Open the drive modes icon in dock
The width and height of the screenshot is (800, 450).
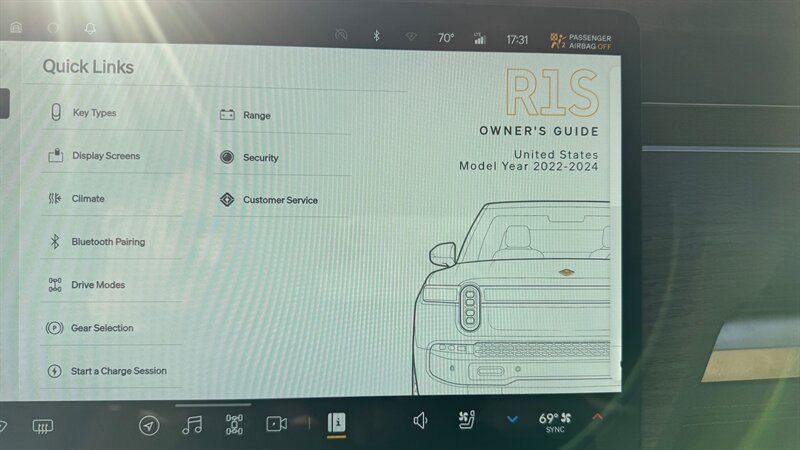pyautogui.click(x=234, y=425)
